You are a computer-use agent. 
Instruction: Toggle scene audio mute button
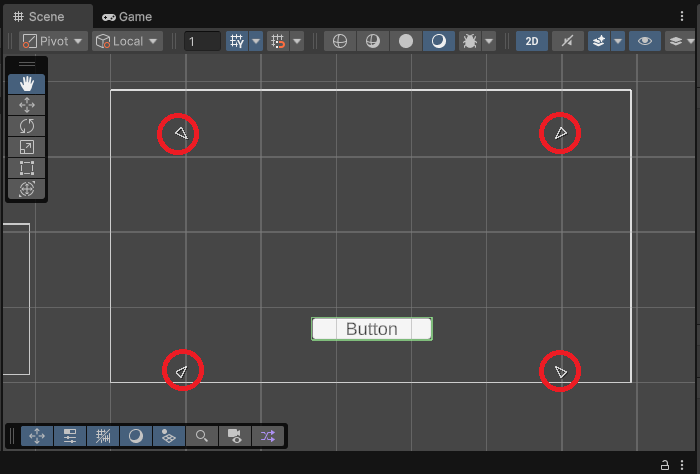(x=567, y=42)
